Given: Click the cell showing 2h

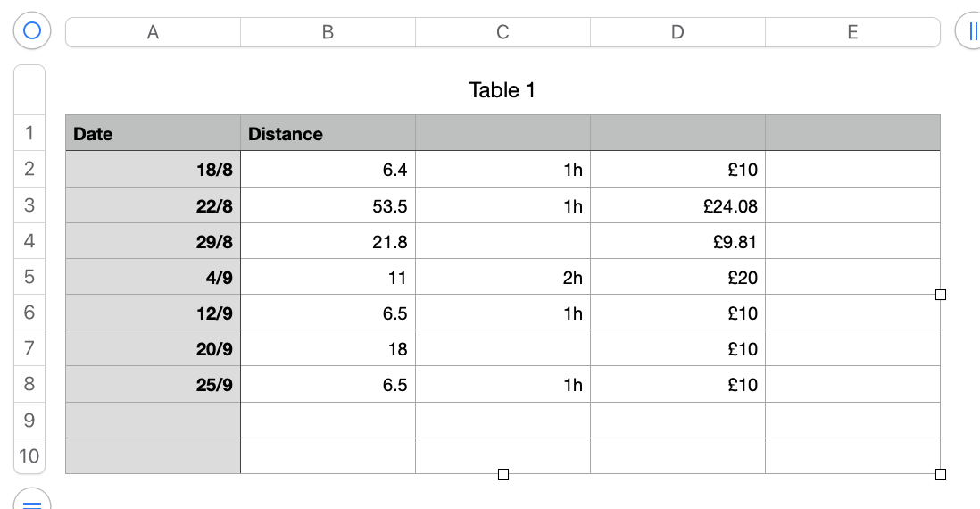Looking at the screenshot, I should (502, 278).
